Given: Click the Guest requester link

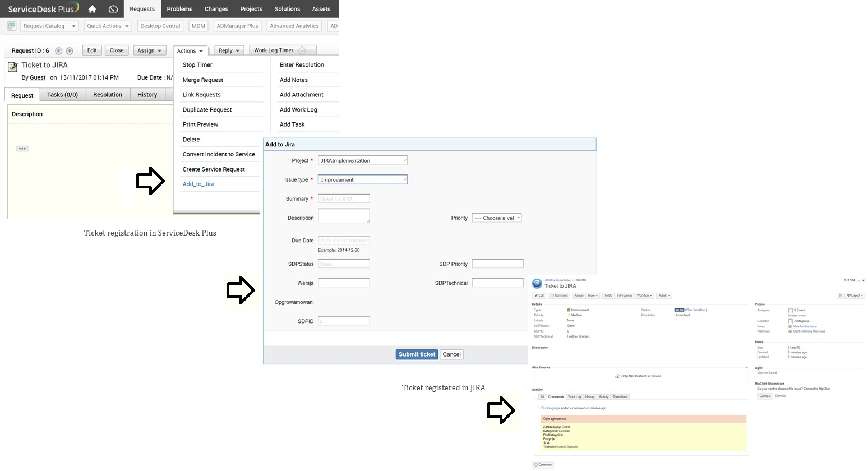Looking at the screenshot, I should (x=38, y=77).
